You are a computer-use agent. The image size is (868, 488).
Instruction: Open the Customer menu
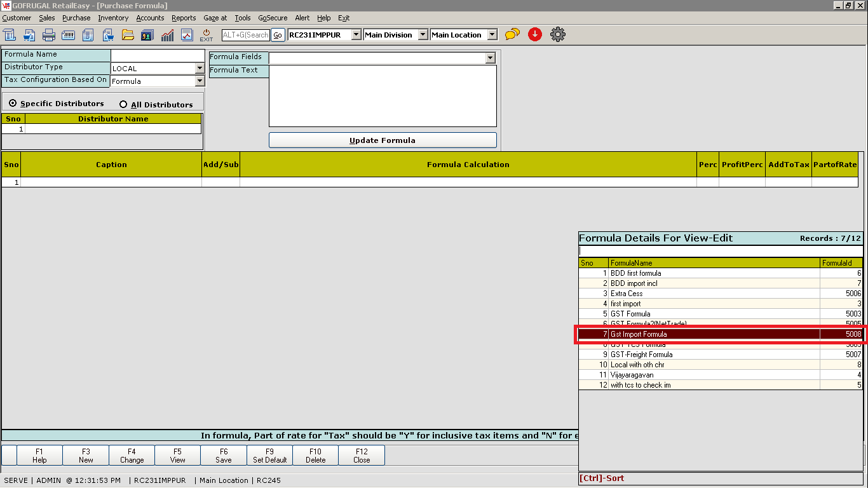17,18
